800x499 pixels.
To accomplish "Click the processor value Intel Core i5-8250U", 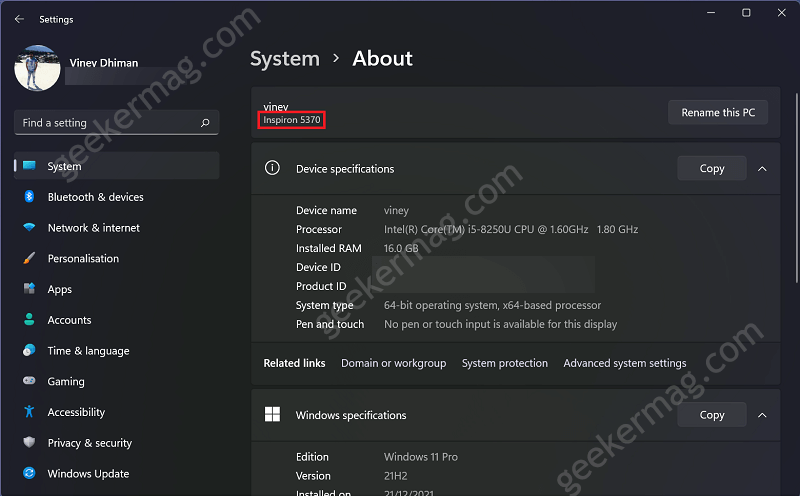I will pos(511,230).
